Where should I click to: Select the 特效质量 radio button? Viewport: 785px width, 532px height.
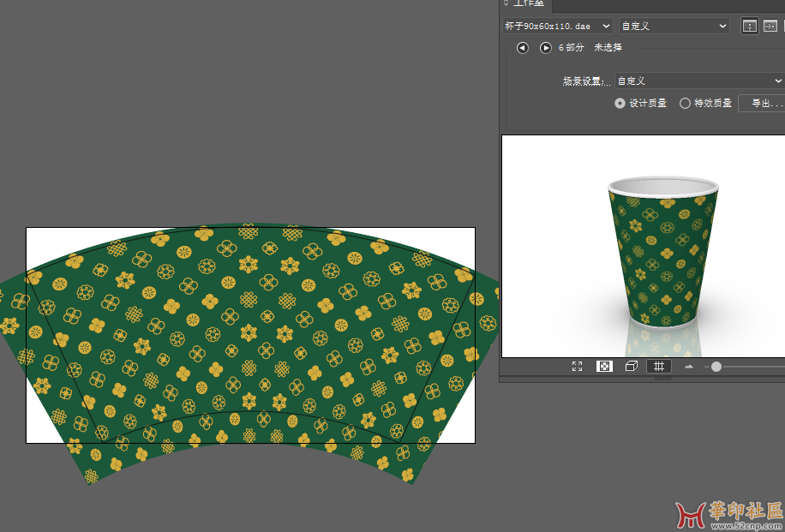click(x=685, y=103)
